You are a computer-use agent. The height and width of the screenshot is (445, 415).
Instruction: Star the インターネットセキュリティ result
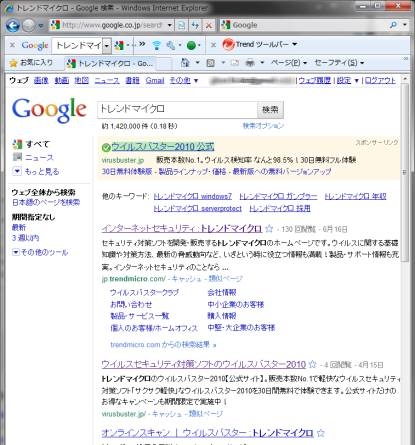click(269, 229)
